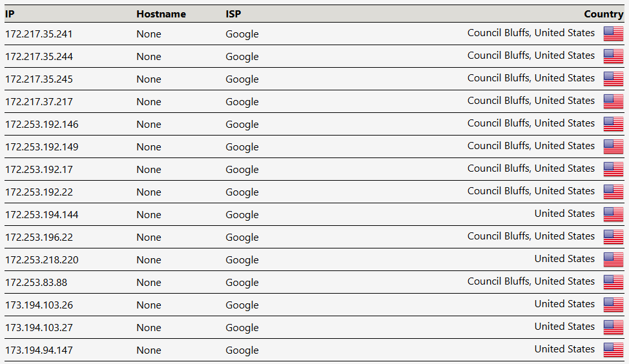Click IP address 173.194.103.27

coord(39,328)
